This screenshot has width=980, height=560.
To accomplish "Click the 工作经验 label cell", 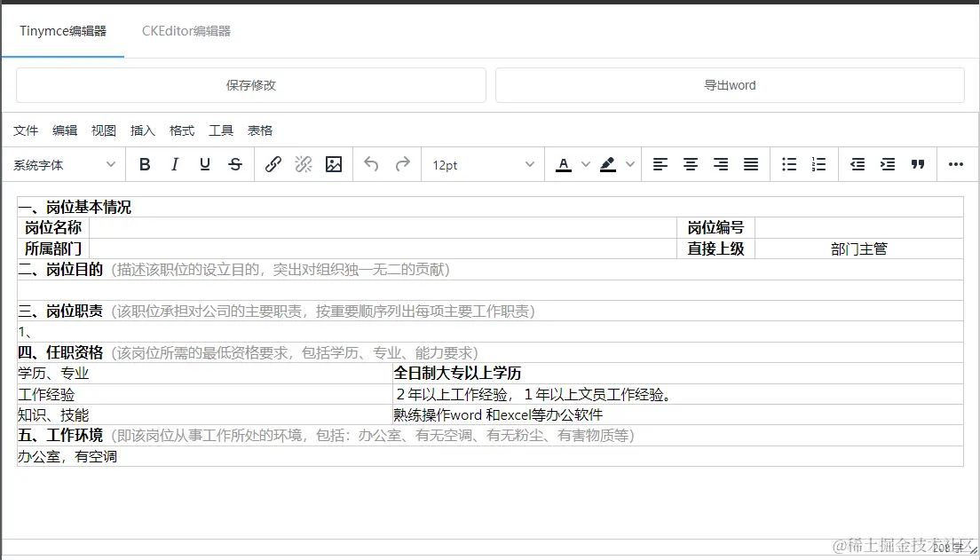I will click(205, 394).
